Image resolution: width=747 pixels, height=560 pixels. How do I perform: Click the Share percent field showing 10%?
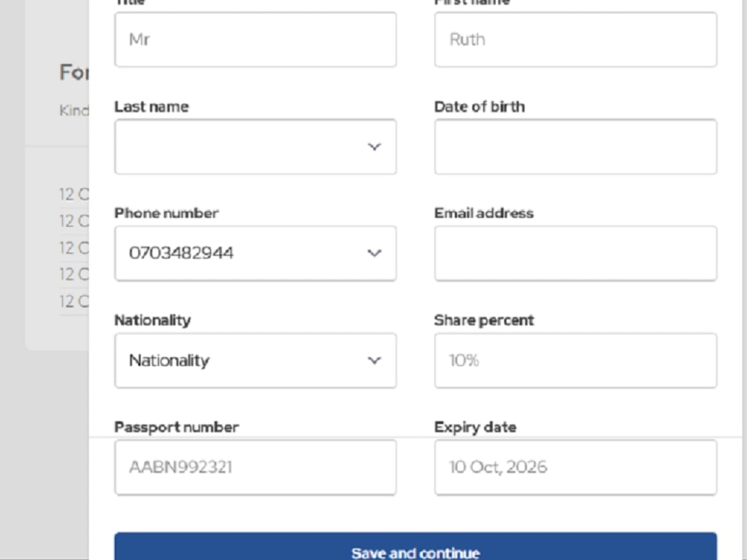(x=575, y=361)
